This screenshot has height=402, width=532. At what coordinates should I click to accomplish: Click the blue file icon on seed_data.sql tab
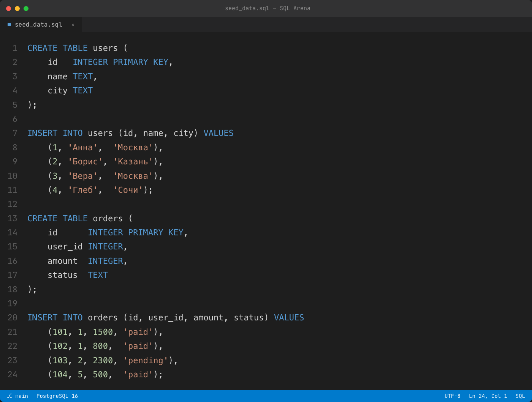[x=9, y=25]
